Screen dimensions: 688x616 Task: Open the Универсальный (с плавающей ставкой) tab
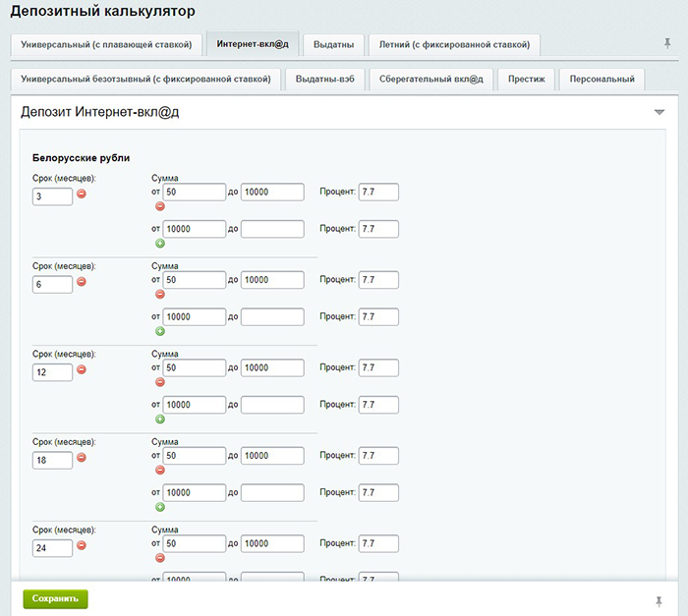pos(106,45)
